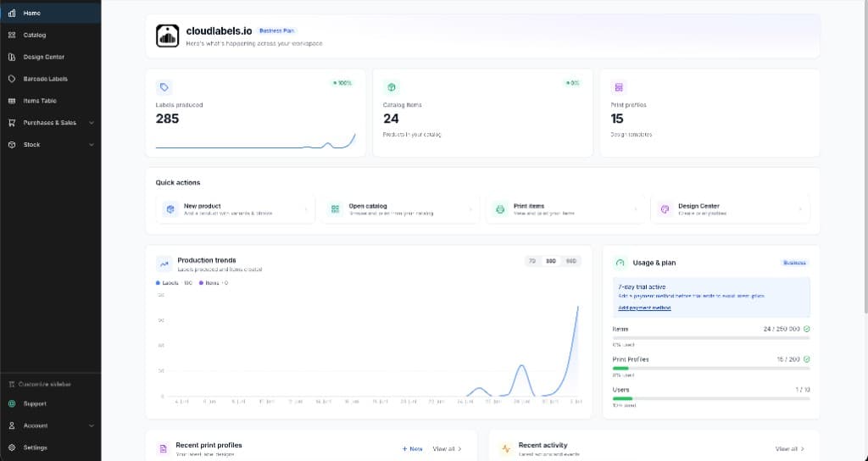The height and width of the screenshot is (461, 868).
Task: Click the arrow on Design Center quick action
Action: pyautogui.click(x=800, y=209)
